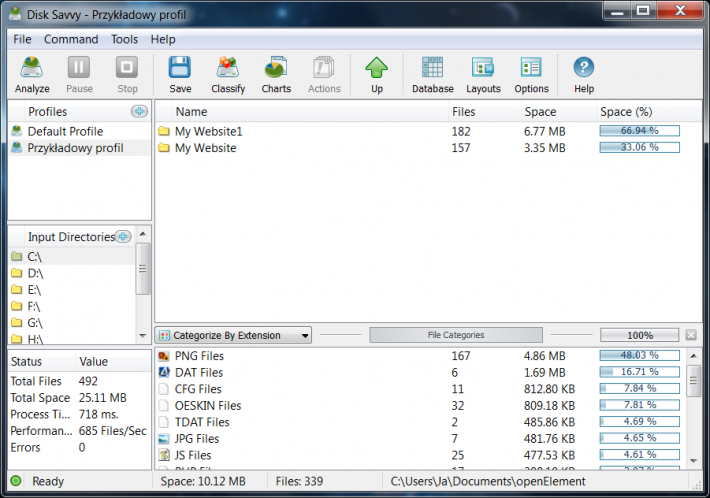Image resolution: width=710 pixels, height=498 pixels.
Task: Select the D:\ input directory
Action: point(72,273)
